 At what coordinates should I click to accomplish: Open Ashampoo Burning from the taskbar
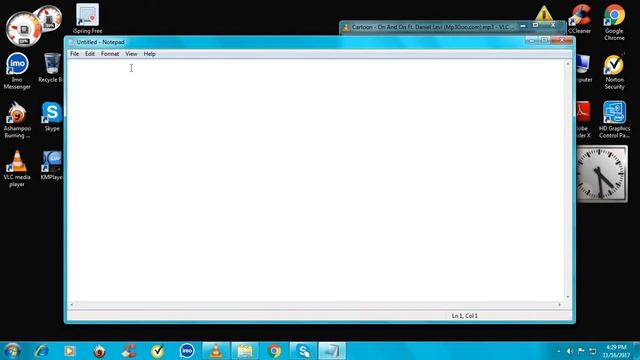(99, 351)
